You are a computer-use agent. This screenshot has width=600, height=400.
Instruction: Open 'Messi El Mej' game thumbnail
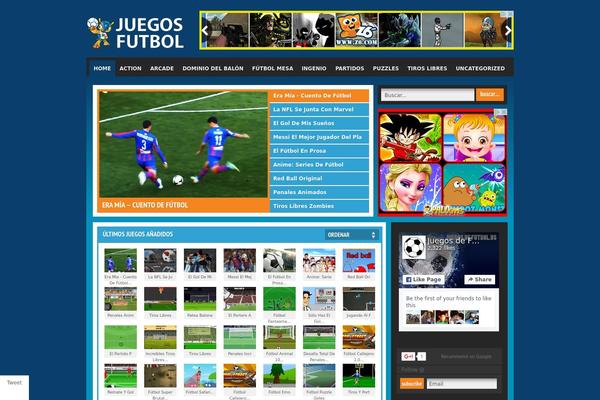point(240,260)
